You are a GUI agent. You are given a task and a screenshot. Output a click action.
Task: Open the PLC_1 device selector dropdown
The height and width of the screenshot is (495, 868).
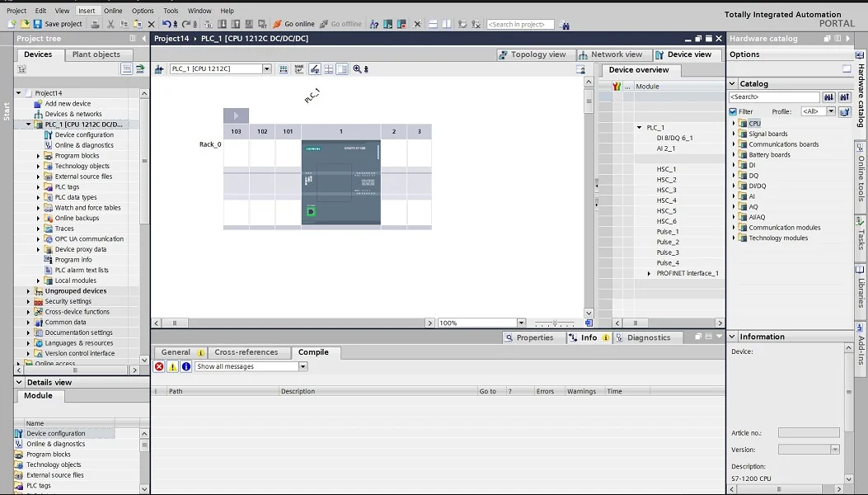point(266,69)
